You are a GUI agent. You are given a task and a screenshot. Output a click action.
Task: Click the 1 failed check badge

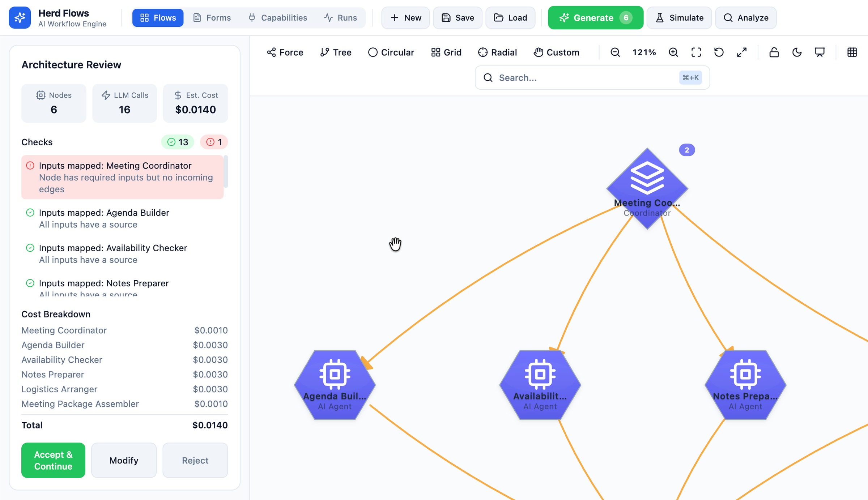tap(214, 142)
